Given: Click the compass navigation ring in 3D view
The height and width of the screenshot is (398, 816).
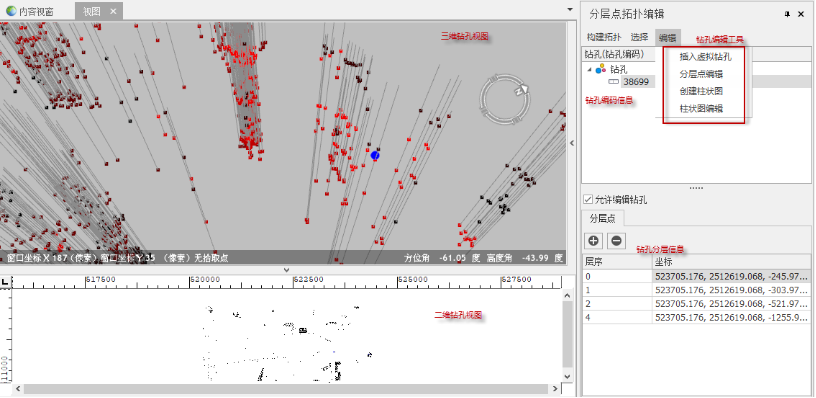Looking at the screenshot, I should coord(506,98).
